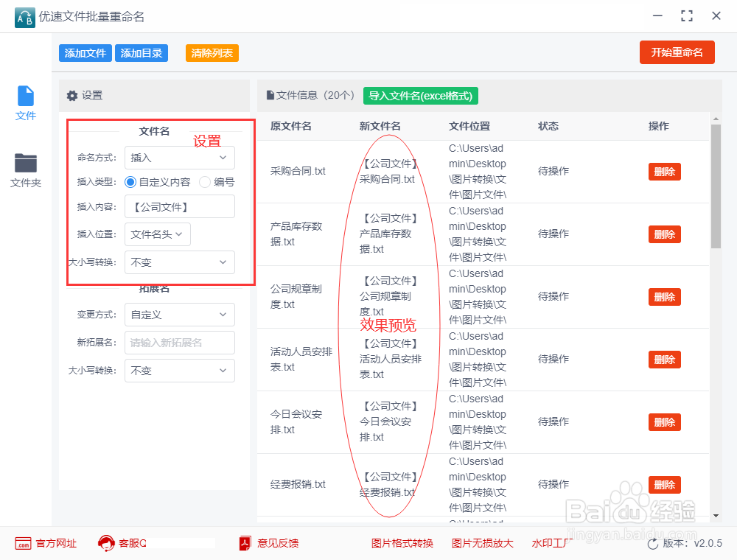Click the 操作 column header
This screenshot has height=560, width=737.
pyautogui.click(x=658, y=126)
